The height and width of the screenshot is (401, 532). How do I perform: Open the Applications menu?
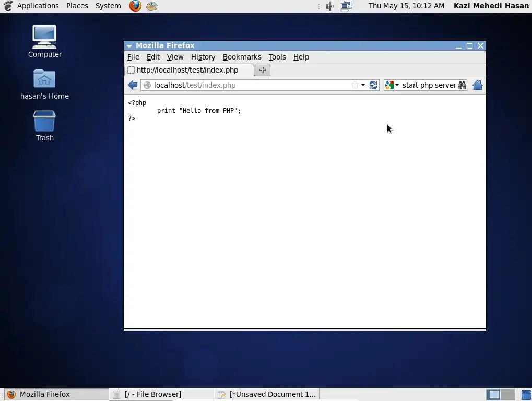[x=38, y=6]
